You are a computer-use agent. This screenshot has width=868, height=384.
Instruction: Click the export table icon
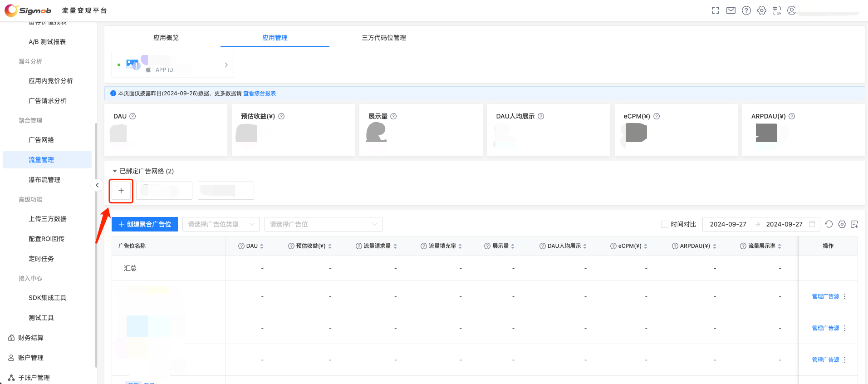pos(854,224)
